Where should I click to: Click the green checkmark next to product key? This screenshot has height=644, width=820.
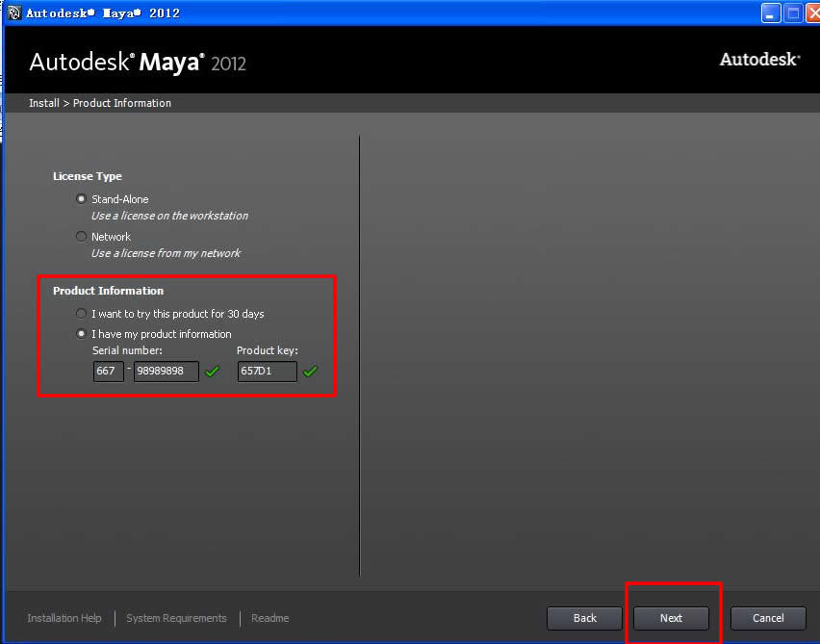coord(310,372)
